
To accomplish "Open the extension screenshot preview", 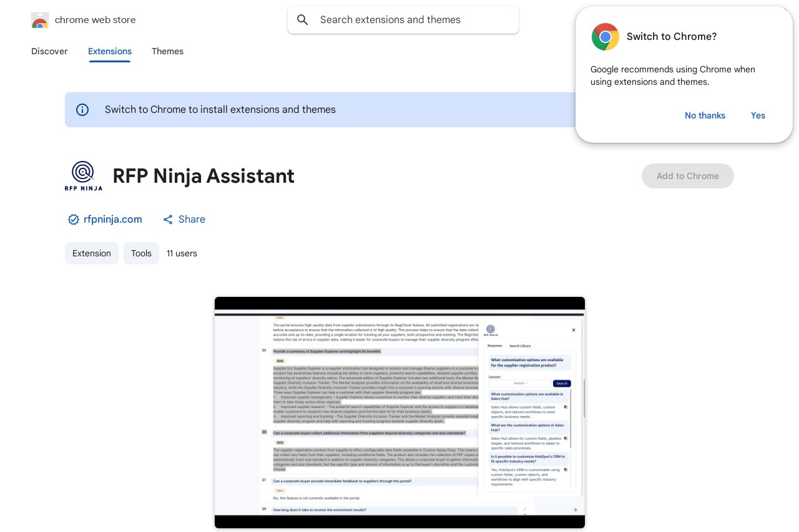I will (x=399, y=413).
